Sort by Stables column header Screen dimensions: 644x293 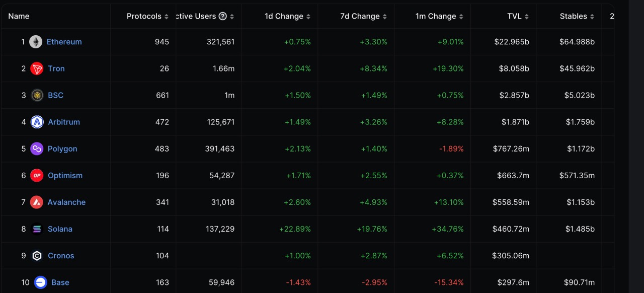tap(577, 16)
